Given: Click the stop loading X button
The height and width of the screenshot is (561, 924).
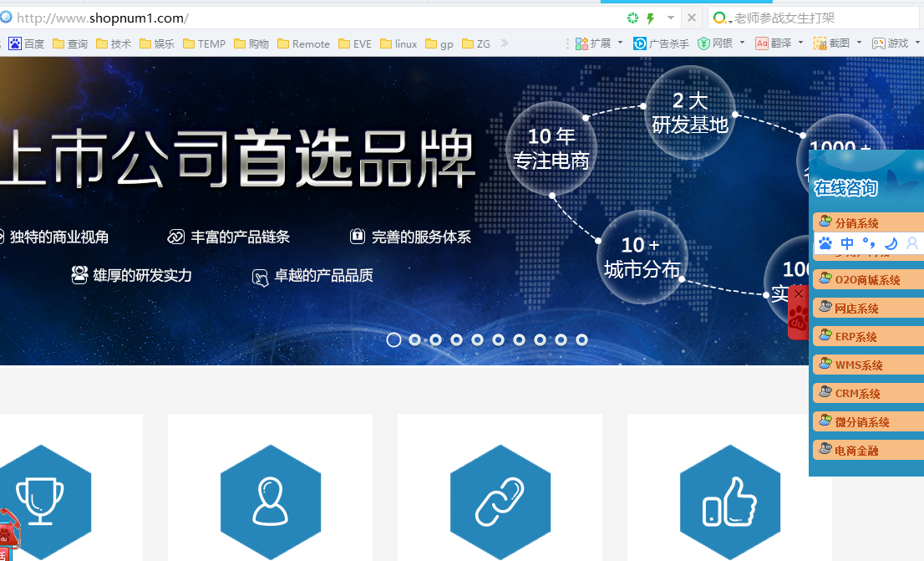Looking at the screenshot, I should point(692,18).
